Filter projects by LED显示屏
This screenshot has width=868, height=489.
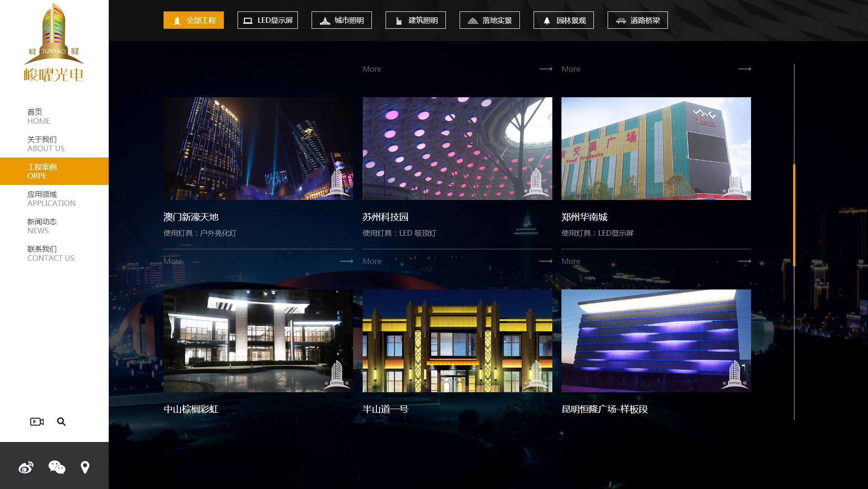click(268, 20)
